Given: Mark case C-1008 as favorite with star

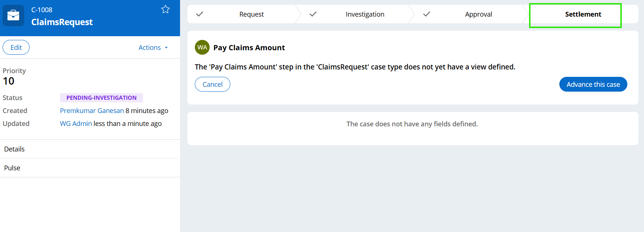Looking at the screenshot, I should click(x=165, y=10).
